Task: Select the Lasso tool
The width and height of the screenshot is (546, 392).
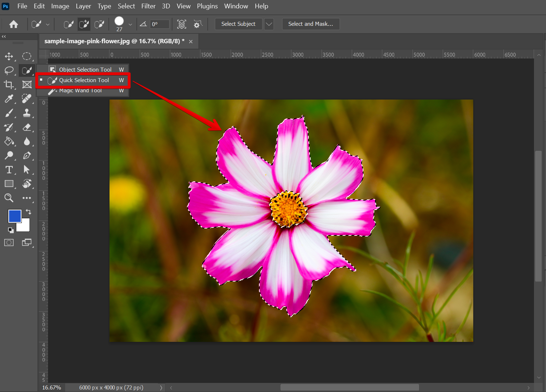Action: pos(9,70)
